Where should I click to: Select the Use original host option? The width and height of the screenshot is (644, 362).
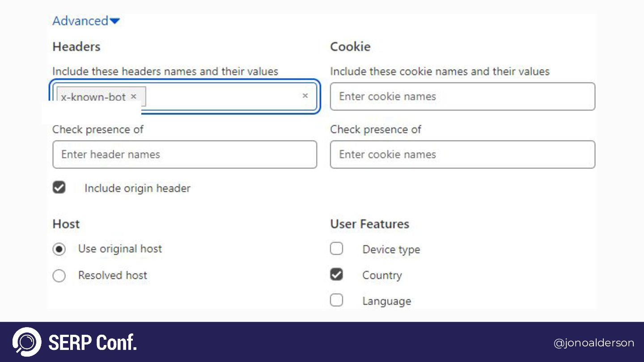pyautogui.click(x=59, y=249)
